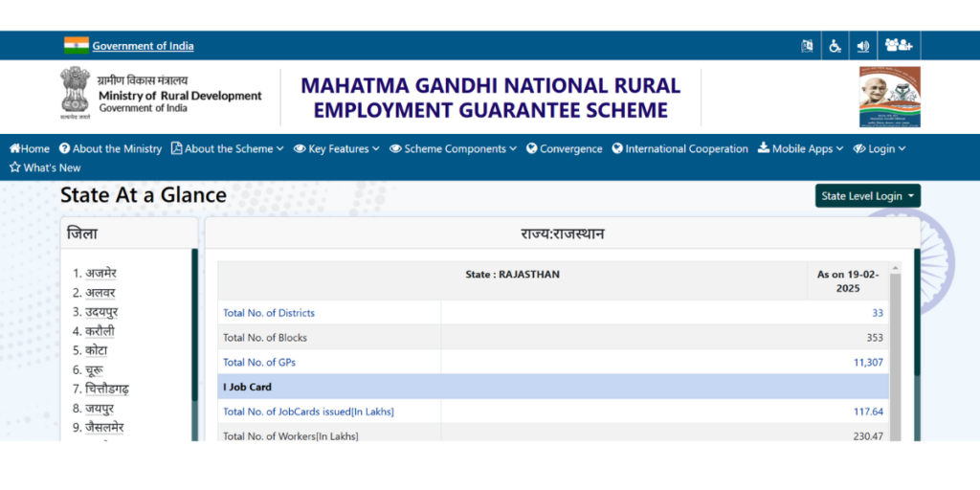Click the Indian flag icon

[x=77, y=45]
